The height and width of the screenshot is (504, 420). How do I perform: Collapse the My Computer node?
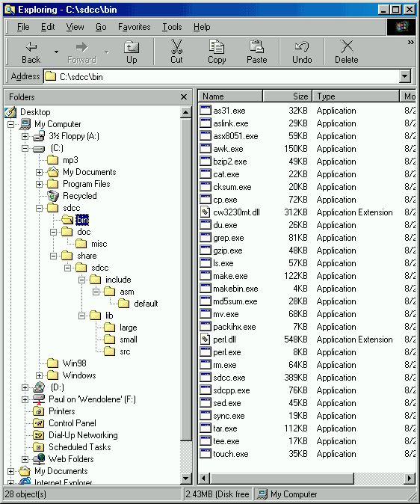pyautogui.click(x=11, y=124)
